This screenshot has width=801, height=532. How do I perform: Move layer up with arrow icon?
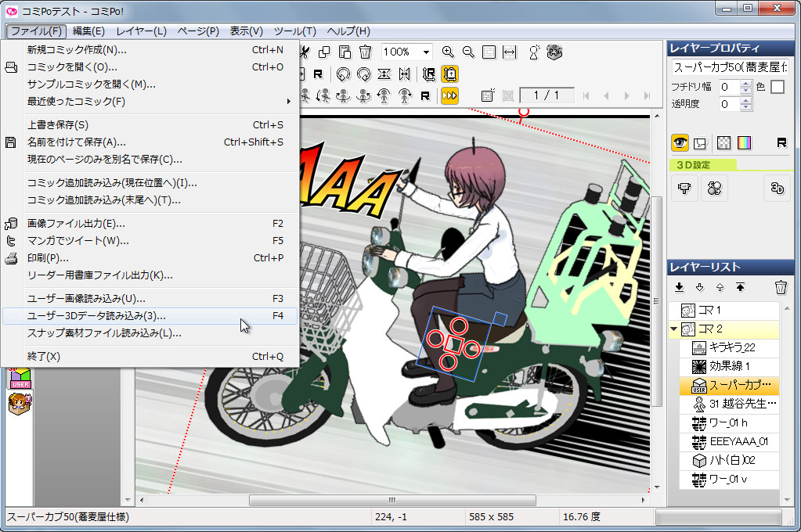pyautogui.click(x=720, y=287)
